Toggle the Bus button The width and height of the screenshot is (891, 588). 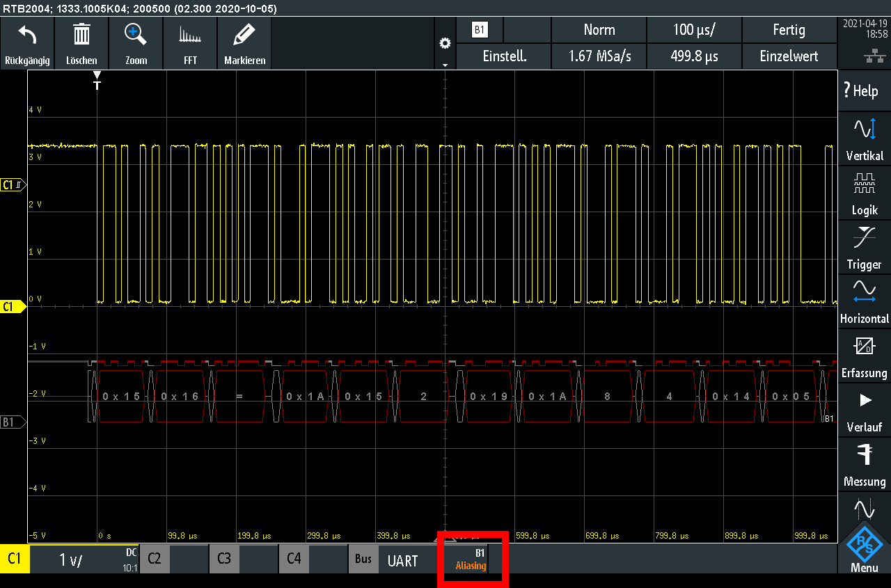[363, 559]
